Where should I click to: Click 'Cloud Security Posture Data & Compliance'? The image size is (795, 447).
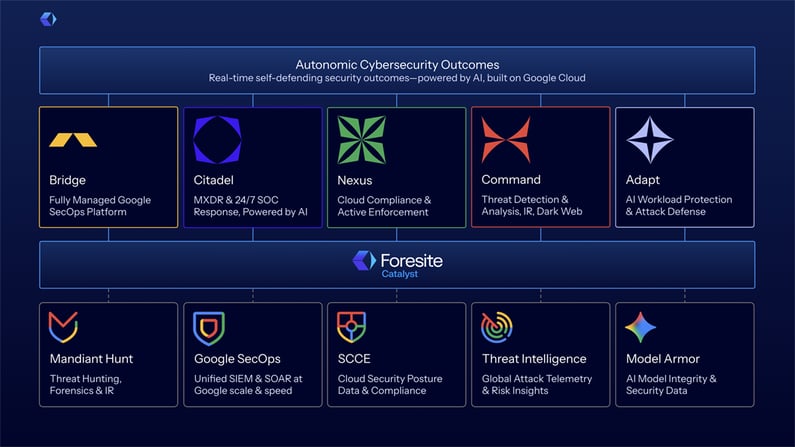390,385
